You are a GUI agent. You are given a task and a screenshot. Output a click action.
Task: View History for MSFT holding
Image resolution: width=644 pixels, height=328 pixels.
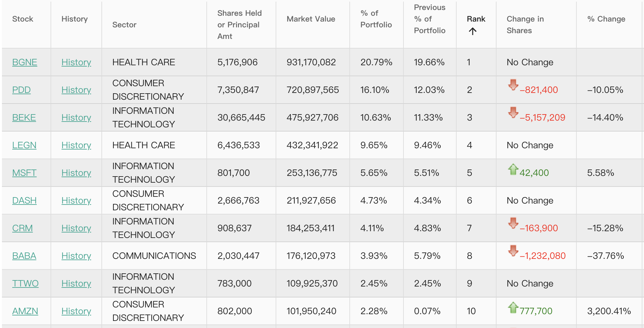tap(76, 173)
